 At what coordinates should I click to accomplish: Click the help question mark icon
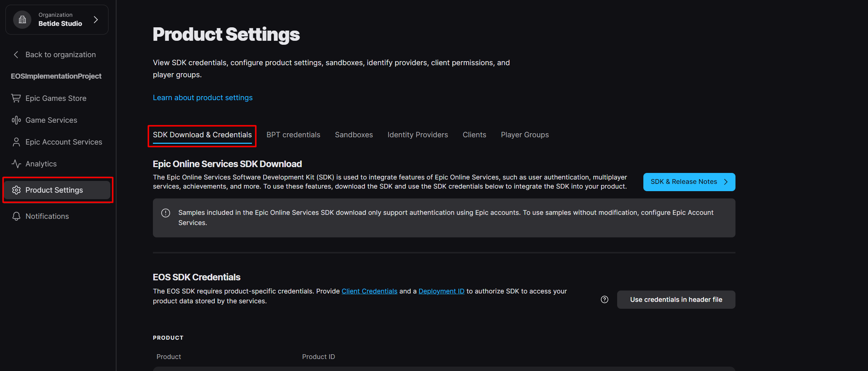604,300
